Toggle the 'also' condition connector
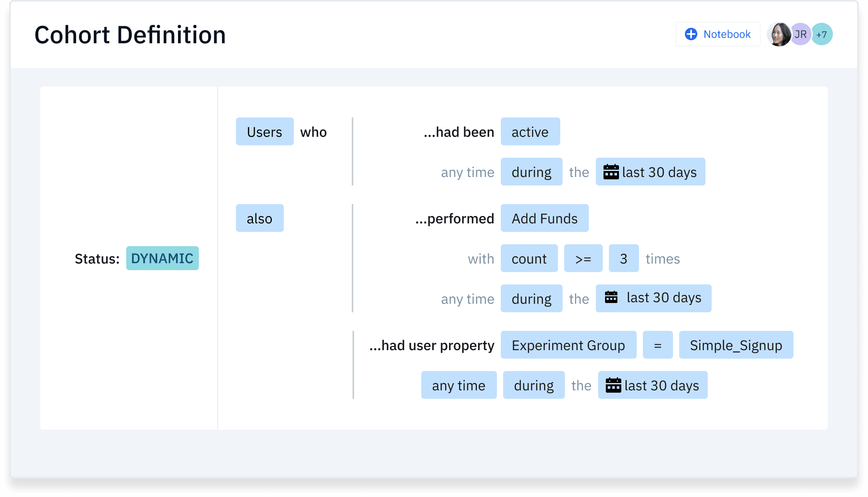Screen dimensions: 868x497 coord(259,218)
